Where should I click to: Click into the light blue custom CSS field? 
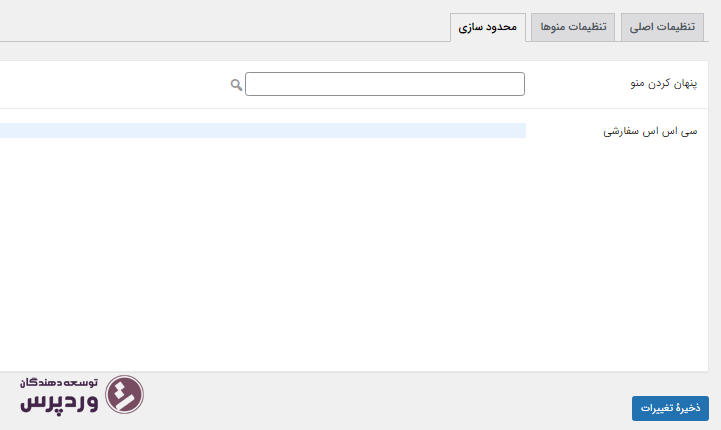pyautogui.click(x=263, y=131)
